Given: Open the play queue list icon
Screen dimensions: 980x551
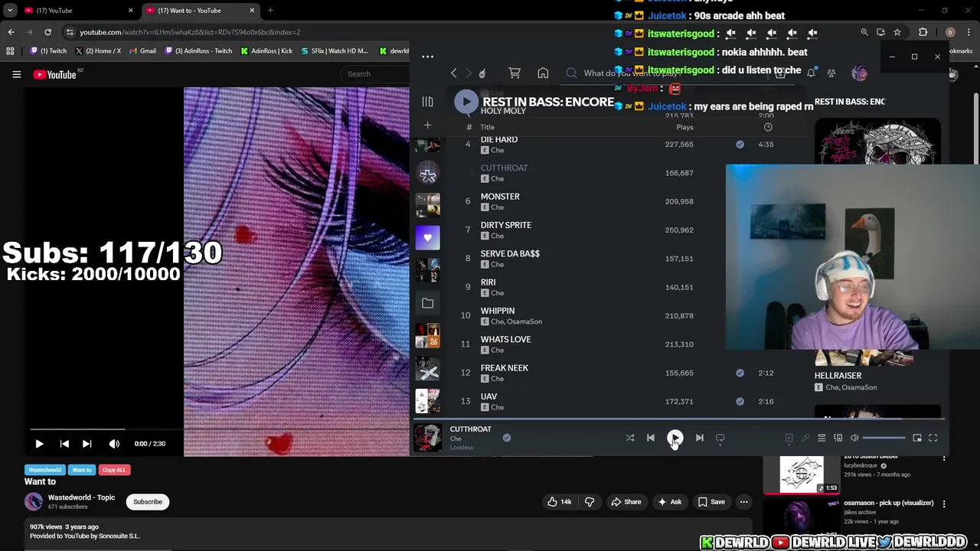Looking at the screenshot, I should pyautogui.click(x=822, y=438).
